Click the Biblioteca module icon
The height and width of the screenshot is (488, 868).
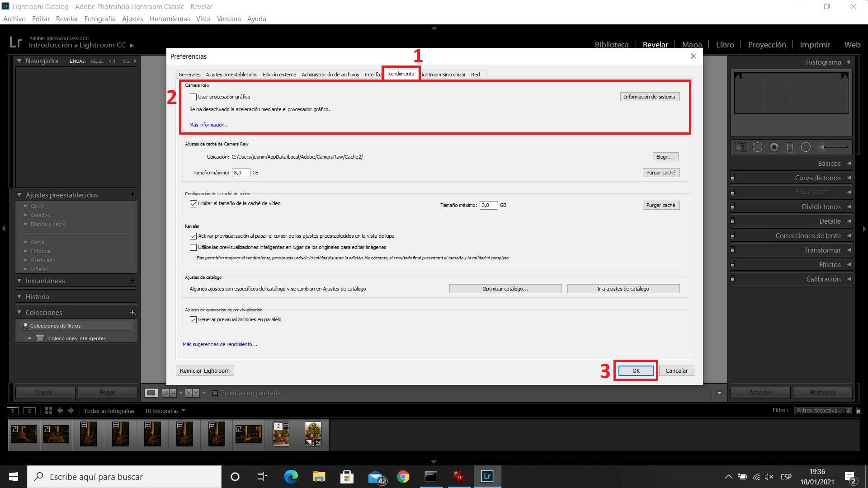(x=611, y=45)
